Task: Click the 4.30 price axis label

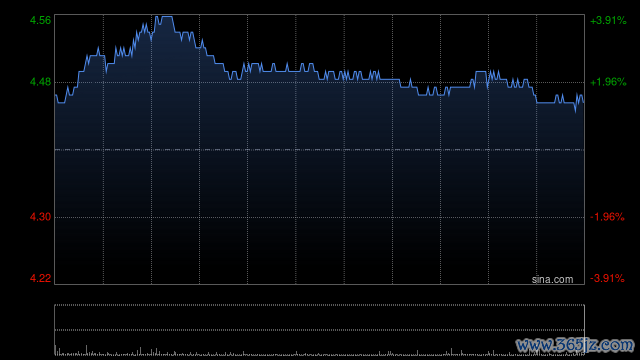Action: pyautogui.click(x=40, y=217)
